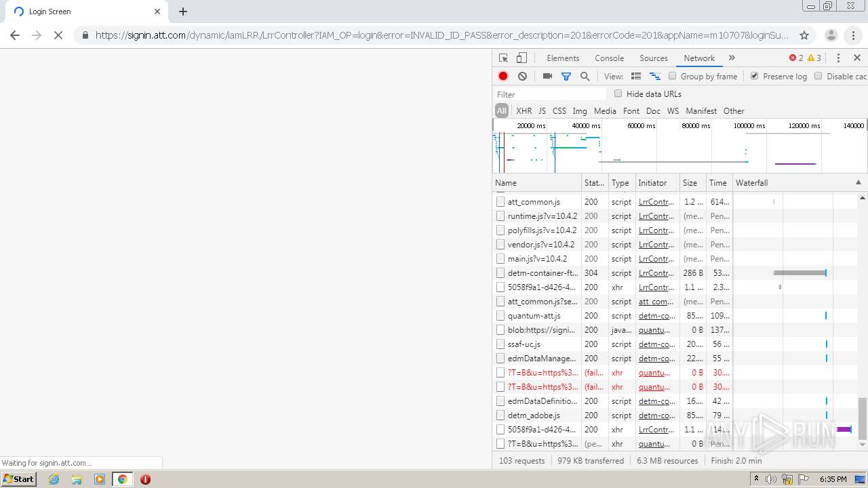868x488 pixels.
Task: Open a new browser tab
Action: coord(183,12)
